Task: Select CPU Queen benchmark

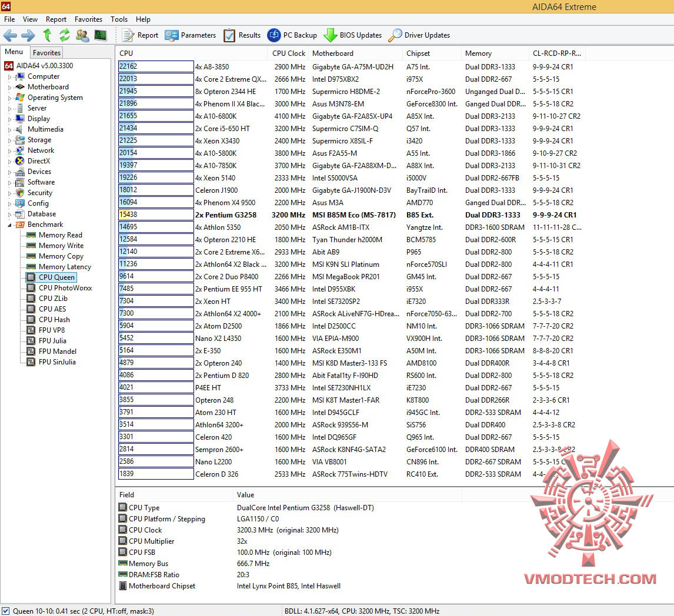Action: (56, 277)
